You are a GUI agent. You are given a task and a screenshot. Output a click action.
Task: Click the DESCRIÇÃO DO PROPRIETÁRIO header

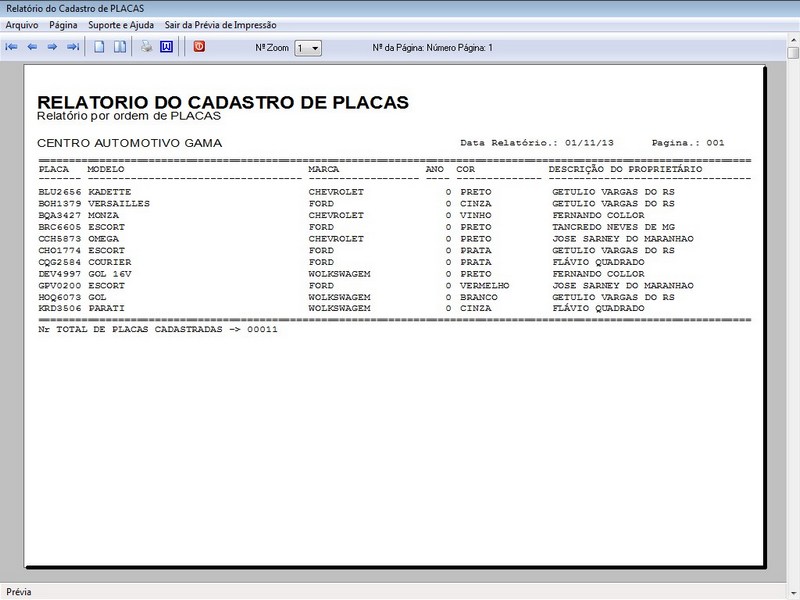[626, 169]
